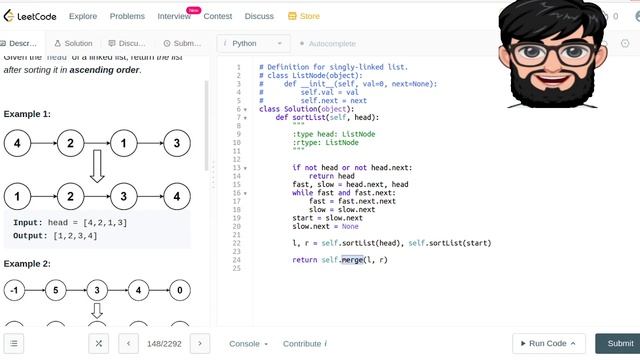The height and width of the screenshot is (360, 640).
Task: Collapse code fold at line 13
Action: click(245, 168)
